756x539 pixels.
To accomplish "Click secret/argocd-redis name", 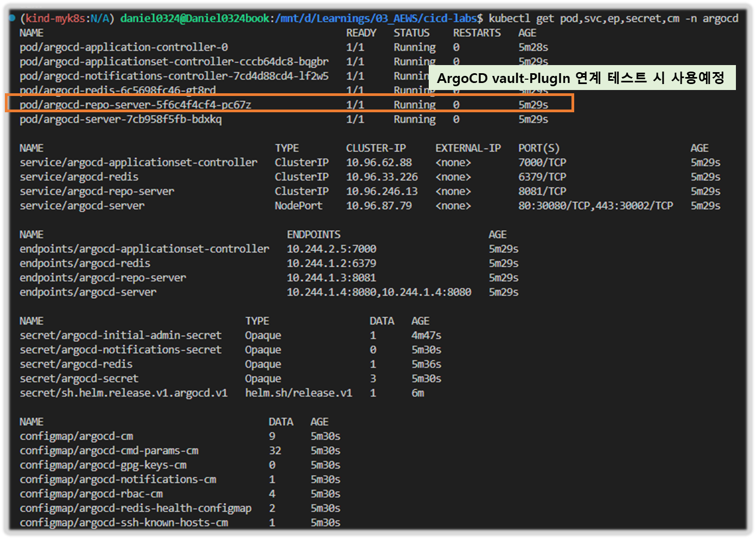I will (76, 364).
